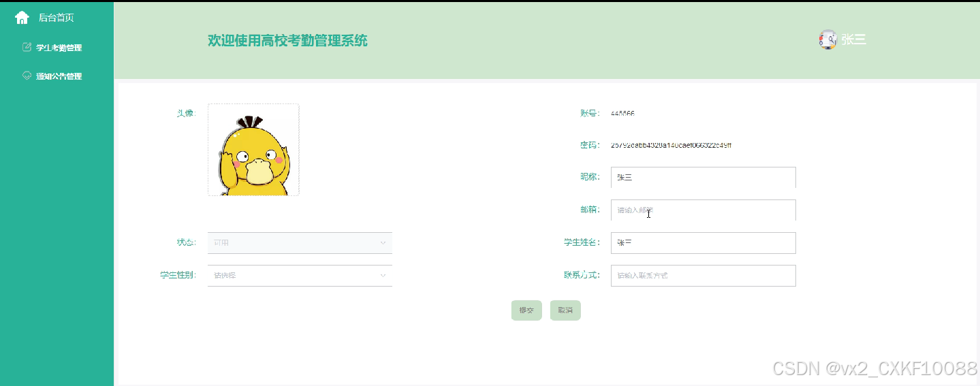
Task: Click the account number 445566 text
Action: coord(622,113)
